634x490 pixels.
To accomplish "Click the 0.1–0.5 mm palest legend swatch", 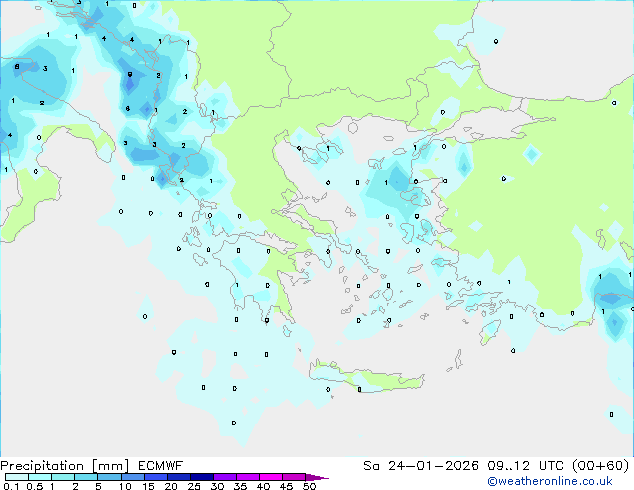I will tap(17, 477).
